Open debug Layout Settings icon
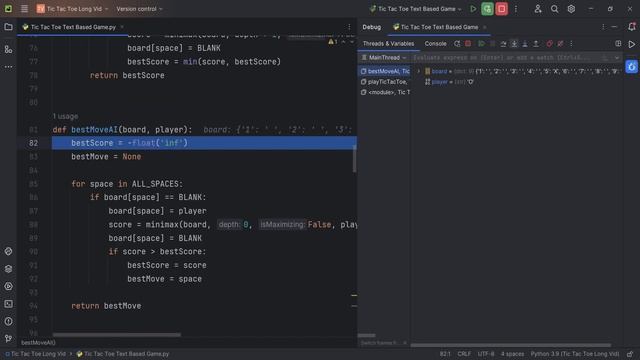 pos(618,44)
